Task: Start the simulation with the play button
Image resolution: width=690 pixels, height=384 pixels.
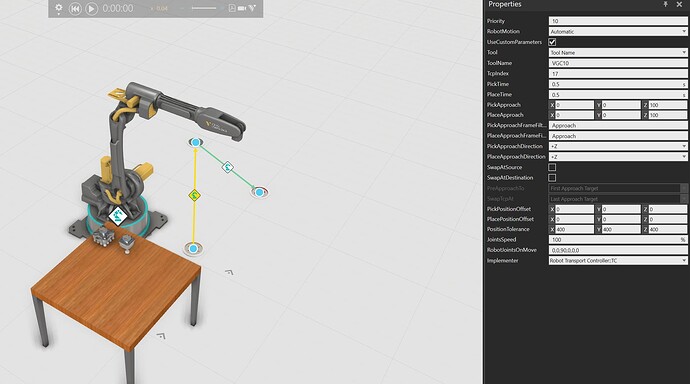Action: (x=91, y=8)
